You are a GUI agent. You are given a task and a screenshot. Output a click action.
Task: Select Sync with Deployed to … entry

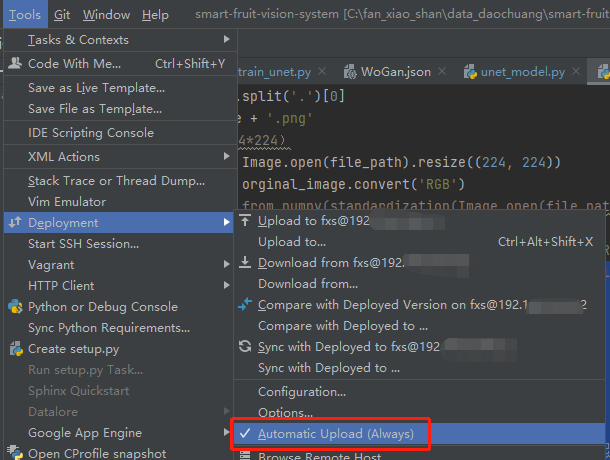pos(419,368)
